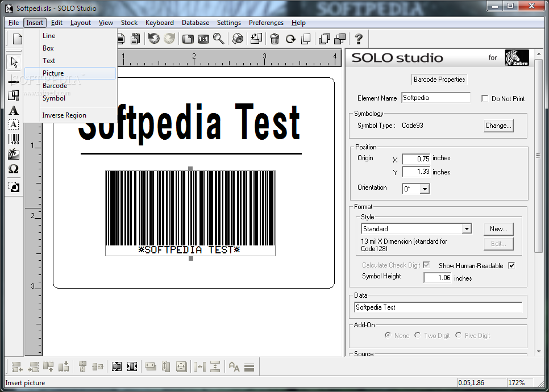Click the Origin X value field
549x392 pixels.
tap(416, 159)
